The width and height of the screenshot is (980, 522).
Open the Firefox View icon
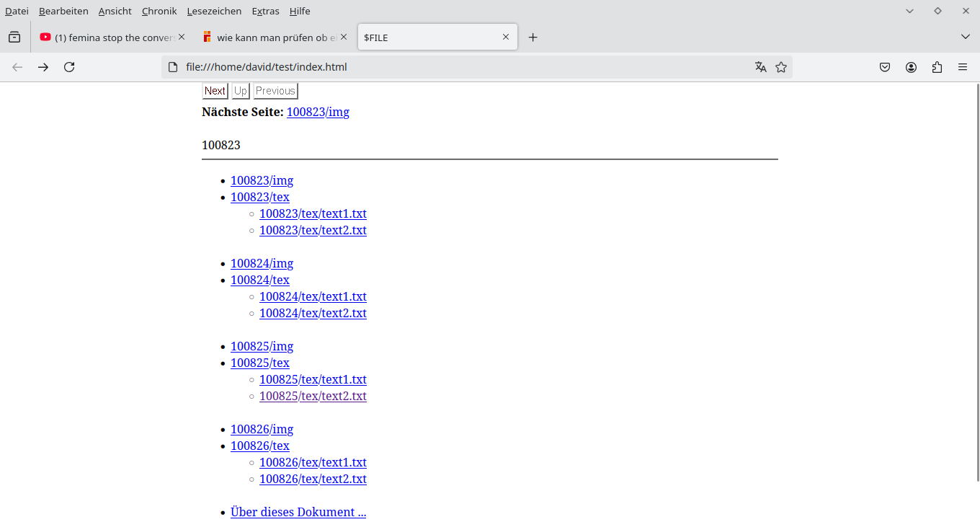14,37
